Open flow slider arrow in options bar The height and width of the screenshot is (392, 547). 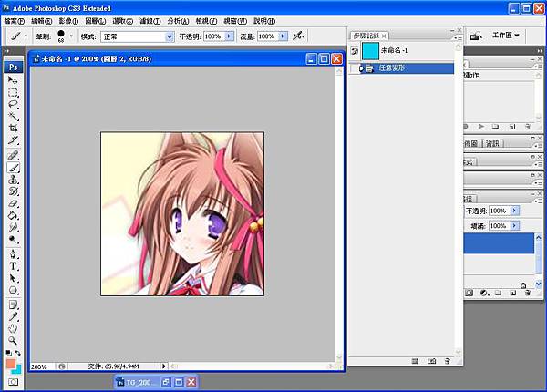(x=283, y=36)
